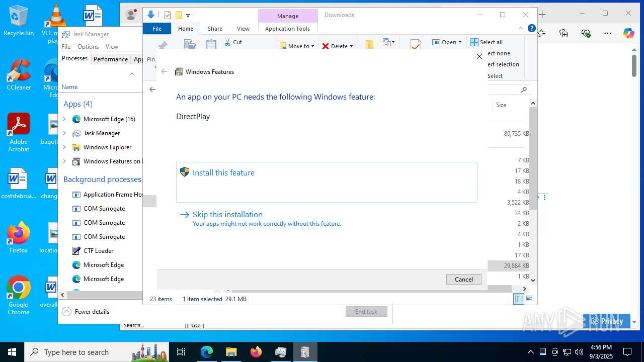Open Microsoft Edge from taskbar
Screen dimensions: 644x362
[207, 352]
